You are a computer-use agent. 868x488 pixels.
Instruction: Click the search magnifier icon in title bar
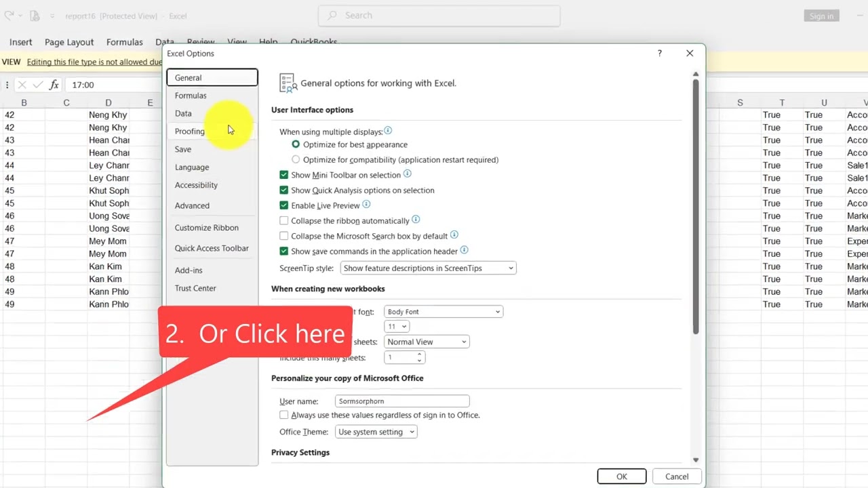click(x=332, y=16)
